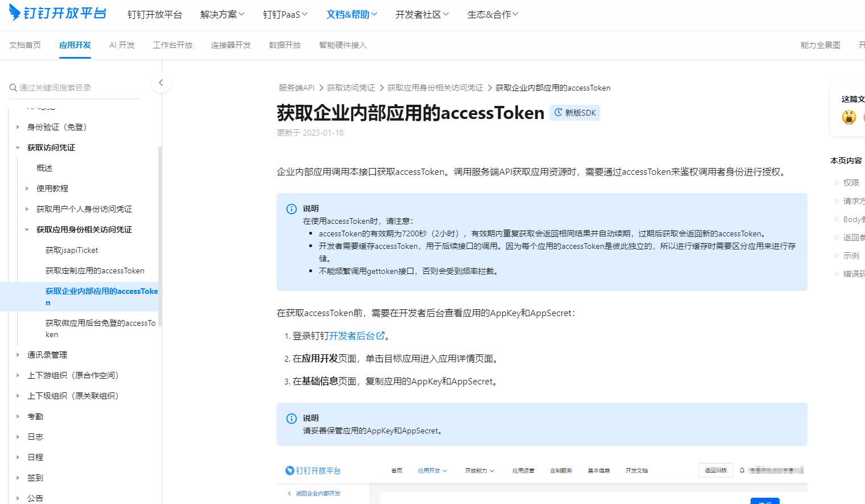
Task: Click the second 说明 info icon
Action: coord(292,419)
